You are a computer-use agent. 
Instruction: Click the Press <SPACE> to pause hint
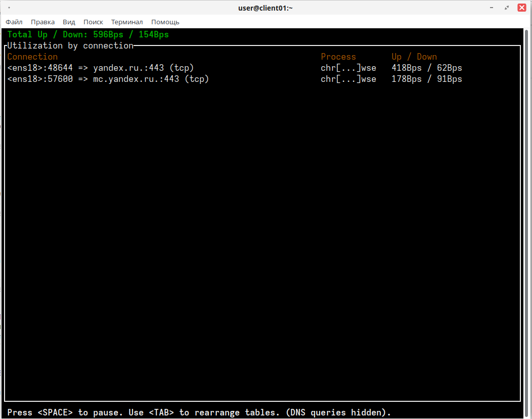click(x=65, y=412)
